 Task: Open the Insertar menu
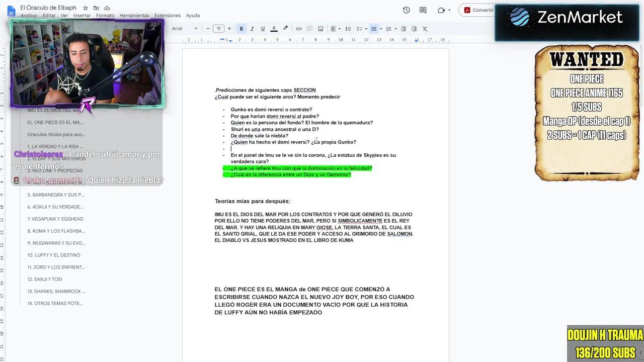pyautogui.click(x=82, y=16)
